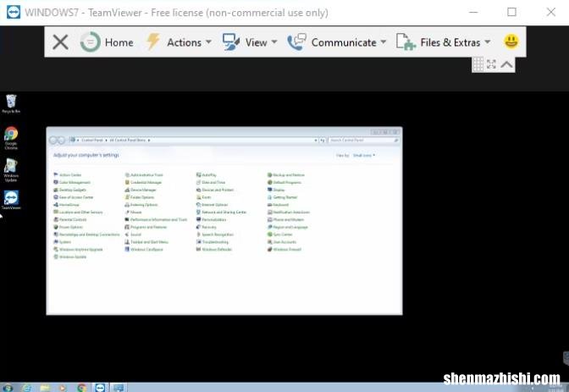Open Device Manager
Screen dimensions: 569x392
[141, 190]
